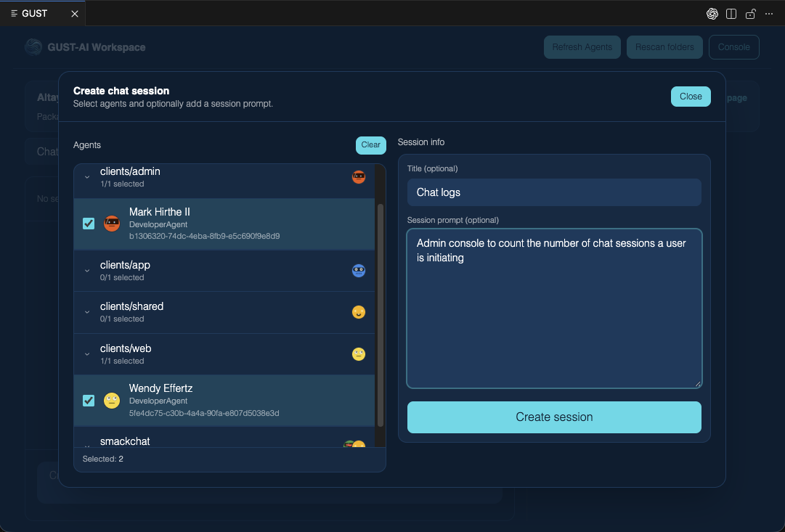Click into the Title input field
Screen dimensions: 785x532
(x=554, y=192)
